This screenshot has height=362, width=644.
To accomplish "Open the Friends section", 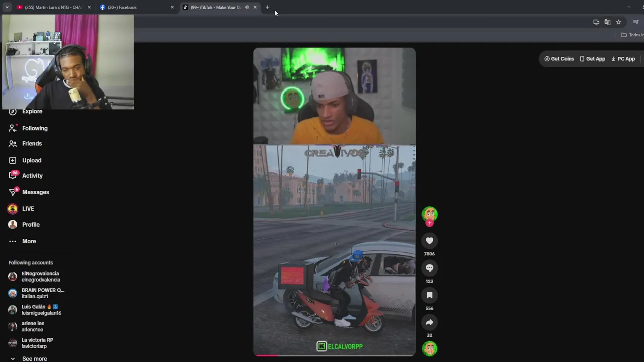I will coord(32,144).
